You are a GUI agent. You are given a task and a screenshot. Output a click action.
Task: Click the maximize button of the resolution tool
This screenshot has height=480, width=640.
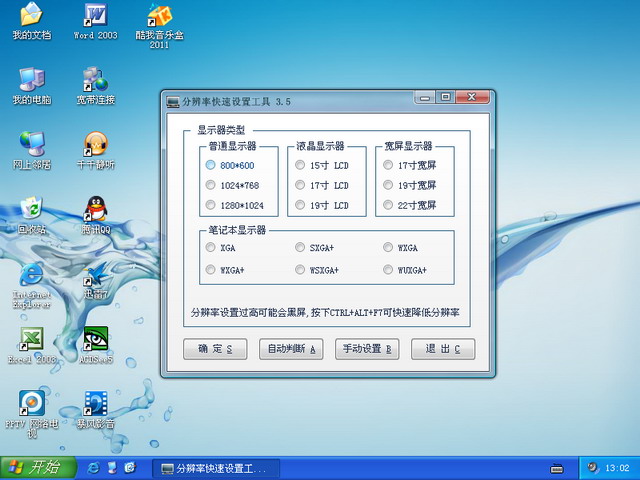(x=445, y=97)
